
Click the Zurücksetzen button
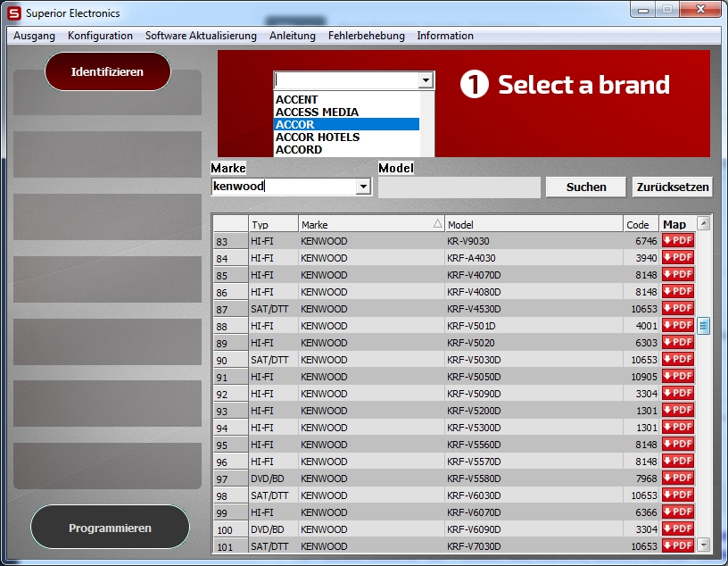pyautogui.click(x=673, y=187)
